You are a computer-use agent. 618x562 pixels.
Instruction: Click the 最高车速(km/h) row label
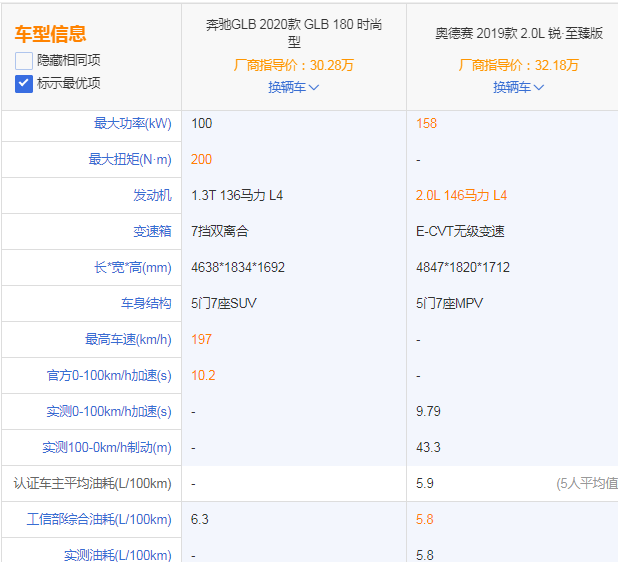click(x=128, y=339)
